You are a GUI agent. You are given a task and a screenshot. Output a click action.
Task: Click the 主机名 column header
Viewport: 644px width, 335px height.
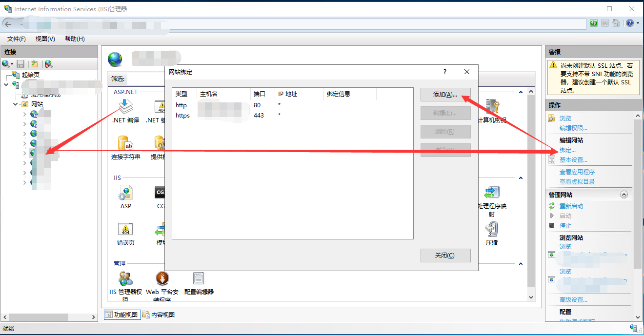223,94
